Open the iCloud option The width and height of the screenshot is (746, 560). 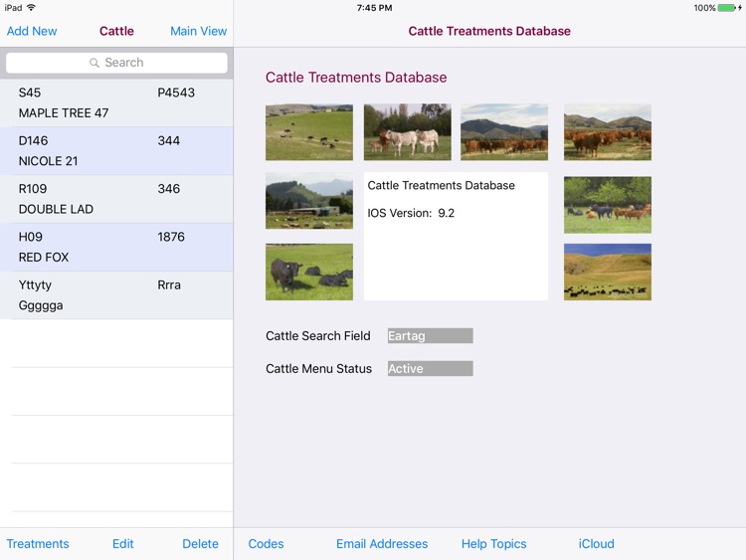596,544
